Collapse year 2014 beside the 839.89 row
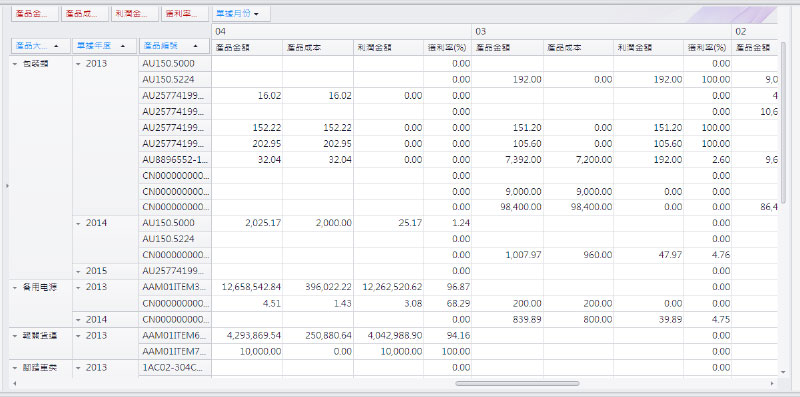This screenshot has width=800, height=397. coord(78,320)
